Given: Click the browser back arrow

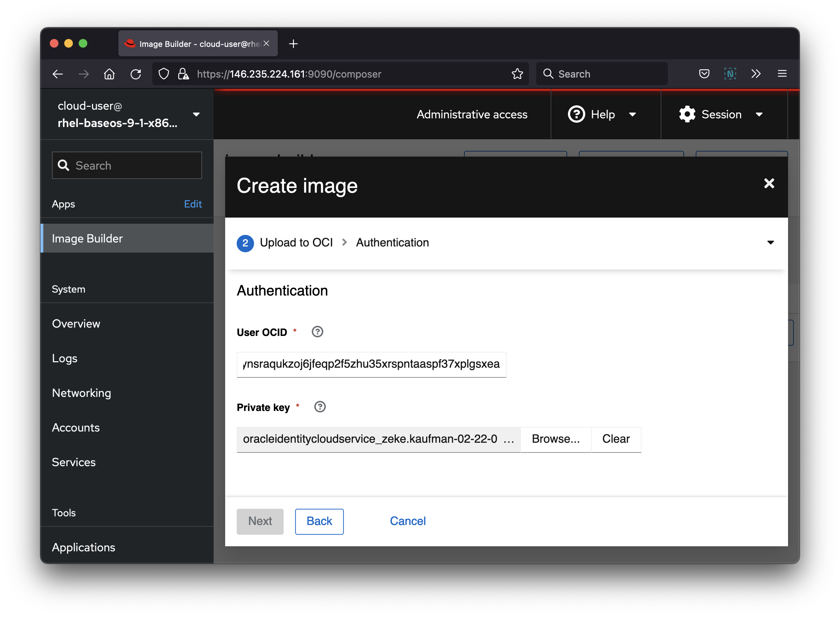Looking at the screenshot, I should pos(58,74).
